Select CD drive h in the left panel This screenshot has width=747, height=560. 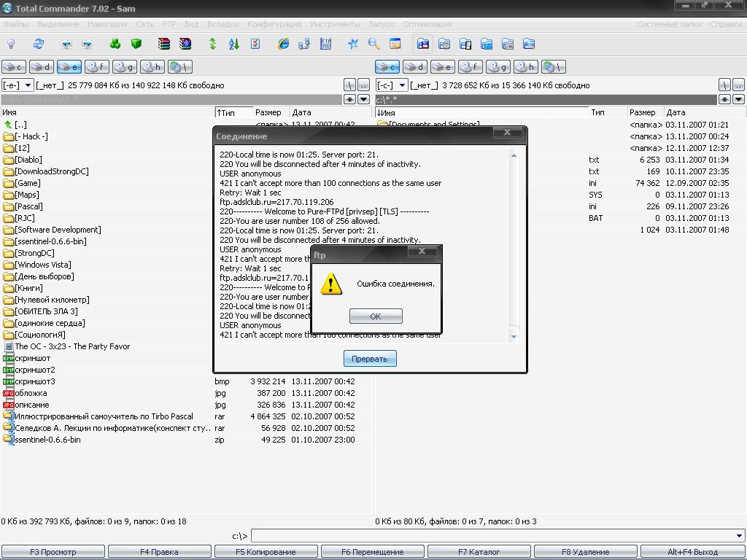[x=152, y=67]
